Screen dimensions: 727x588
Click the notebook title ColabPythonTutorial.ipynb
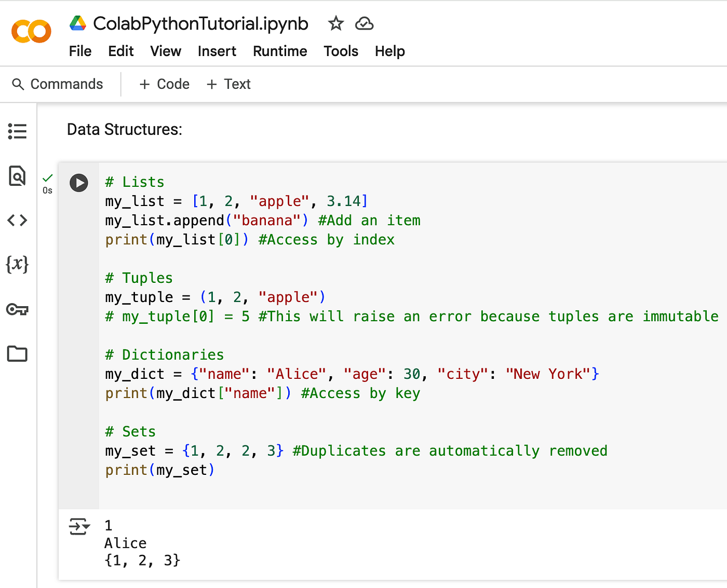[200, 23]
